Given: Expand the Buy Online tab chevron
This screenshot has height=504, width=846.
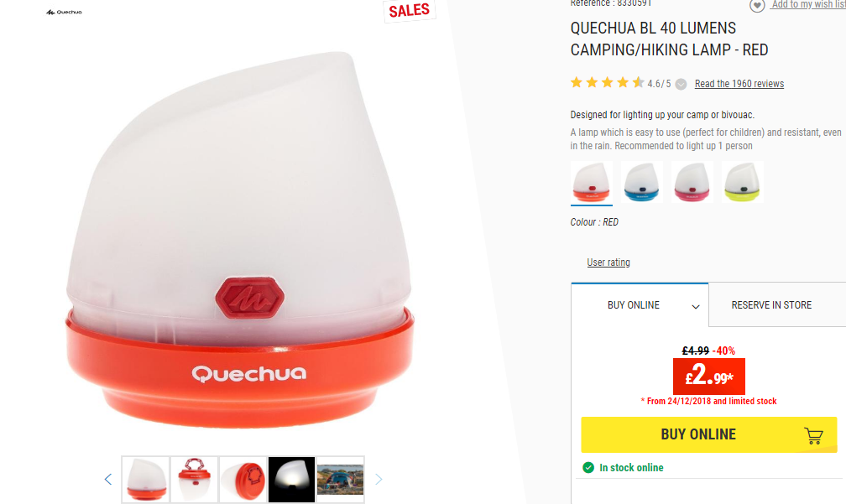Looking at the screenshot, I should pos(696,306).
